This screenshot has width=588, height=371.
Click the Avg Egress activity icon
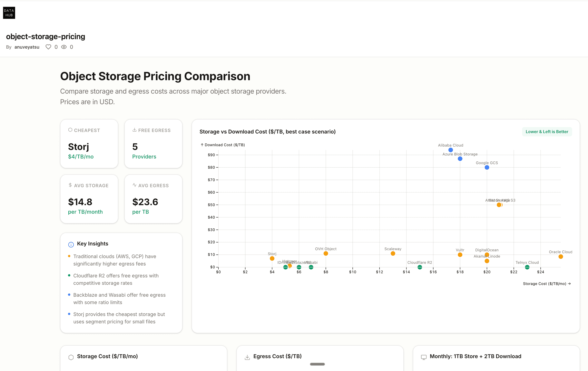point(134,185)
